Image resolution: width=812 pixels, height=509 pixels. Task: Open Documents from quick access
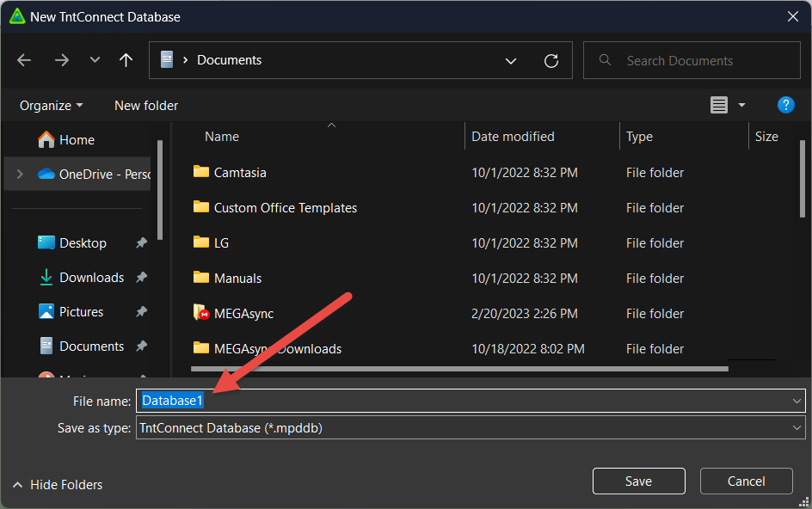click(92, 346)
